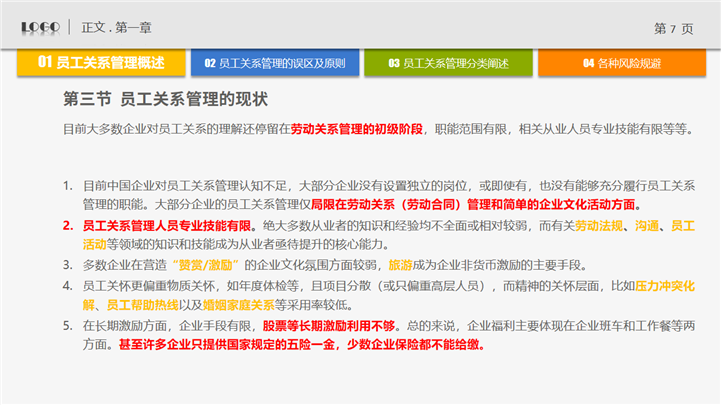Click the orange text 婚姻家庭关系

238,304
